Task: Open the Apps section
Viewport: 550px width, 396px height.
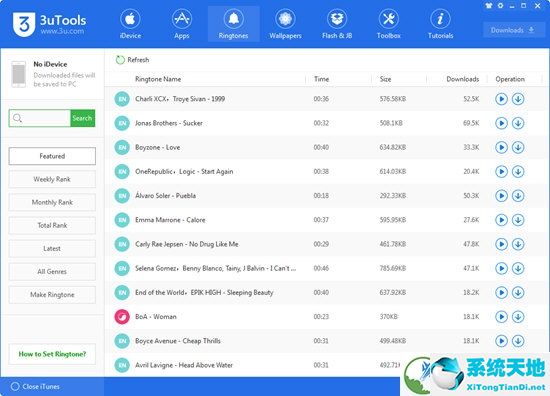Action: [182, 24]
